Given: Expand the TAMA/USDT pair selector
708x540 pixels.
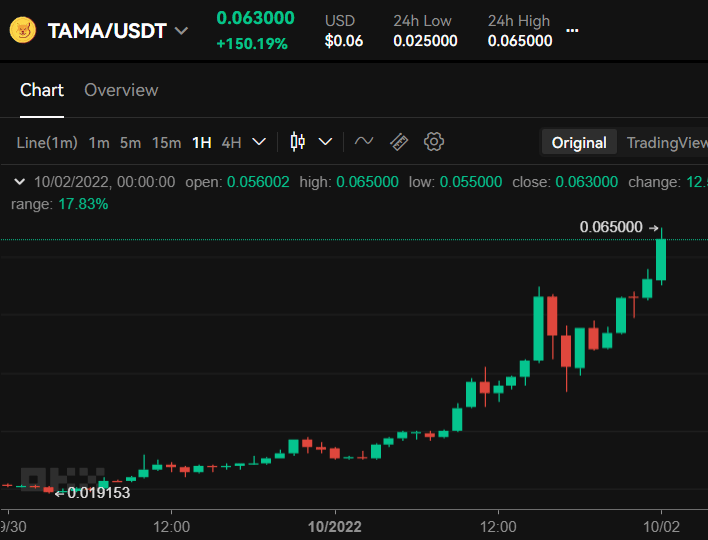Looking at the screenshot, I should point(181,31).
